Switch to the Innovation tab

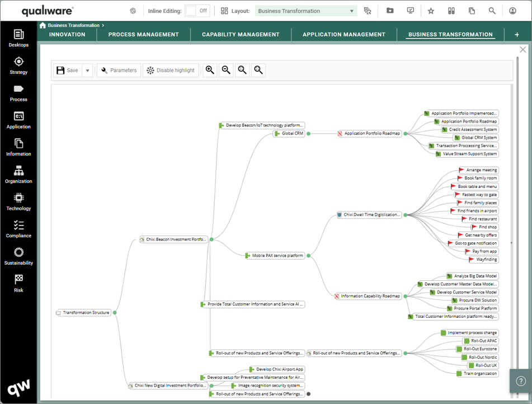tap(67, 35)
